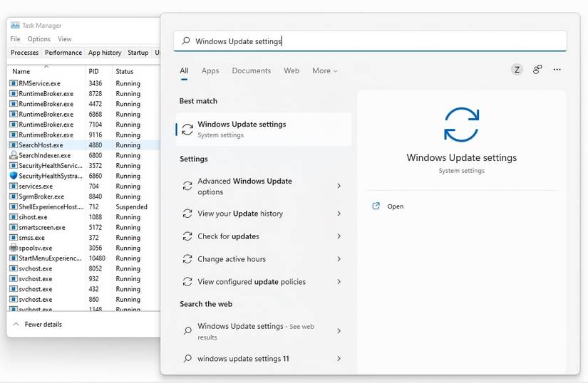The height and width of the screenshot is (383, 588).
Task: Click the RMService.exe process icon
Action: tap(14, 83)
